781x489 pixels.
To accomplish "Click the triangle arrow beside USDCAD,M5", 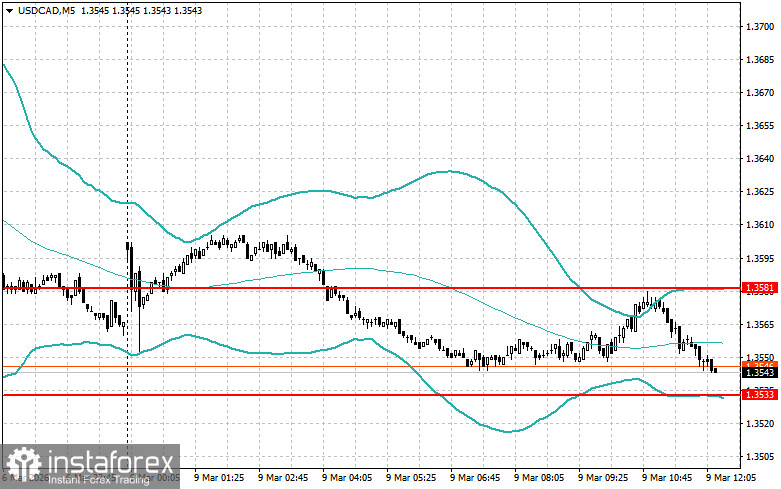I will [9, 11].
